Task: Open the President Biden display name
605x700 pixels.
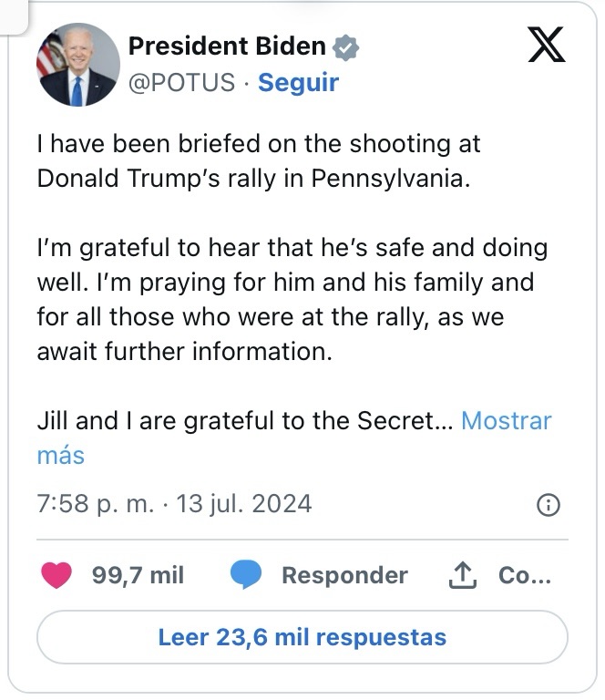Action: [227, 46]
